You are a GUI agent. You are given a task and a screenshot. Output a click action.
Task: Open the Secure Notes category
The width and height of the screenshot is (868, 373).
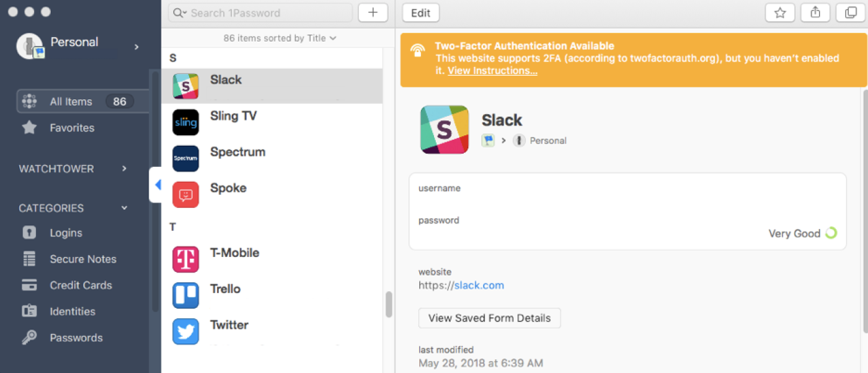(83, 259)
